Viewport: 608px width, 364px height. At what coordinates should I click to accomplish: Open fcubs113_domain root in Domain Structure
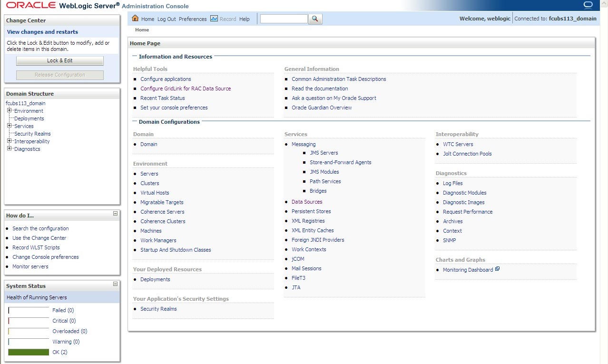[x=26, y=103]
